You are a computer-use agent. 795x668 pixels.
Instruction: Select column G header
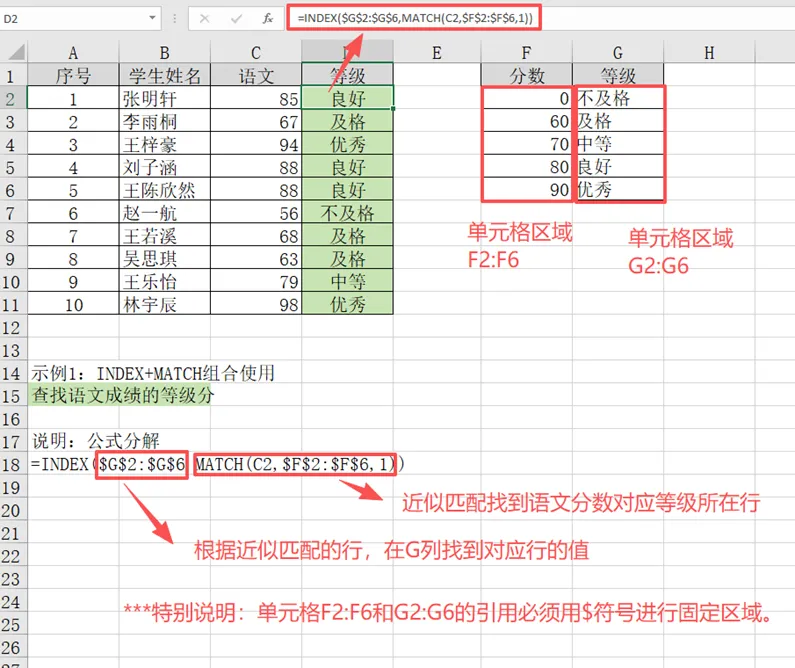click(x=618, y=52)
